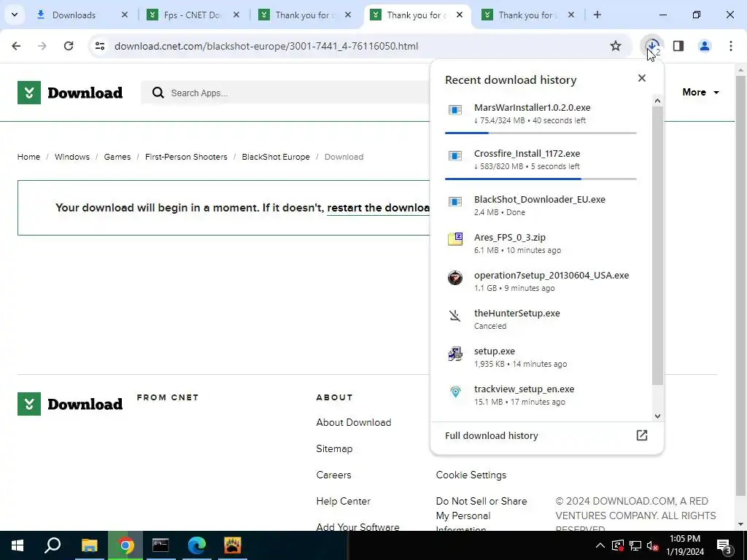Click the muted volume tray icon
The image size is (747, 560).
[652, 545]
